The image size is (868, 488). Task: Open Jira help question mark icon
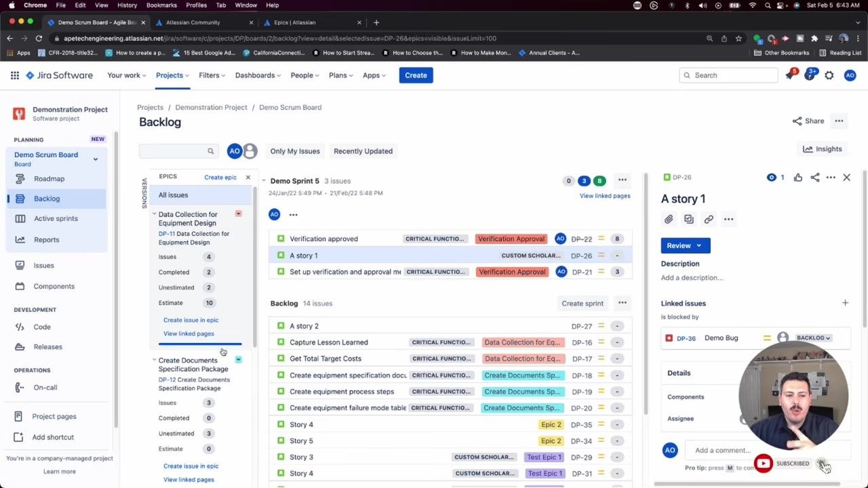click(x=810, y=75)
